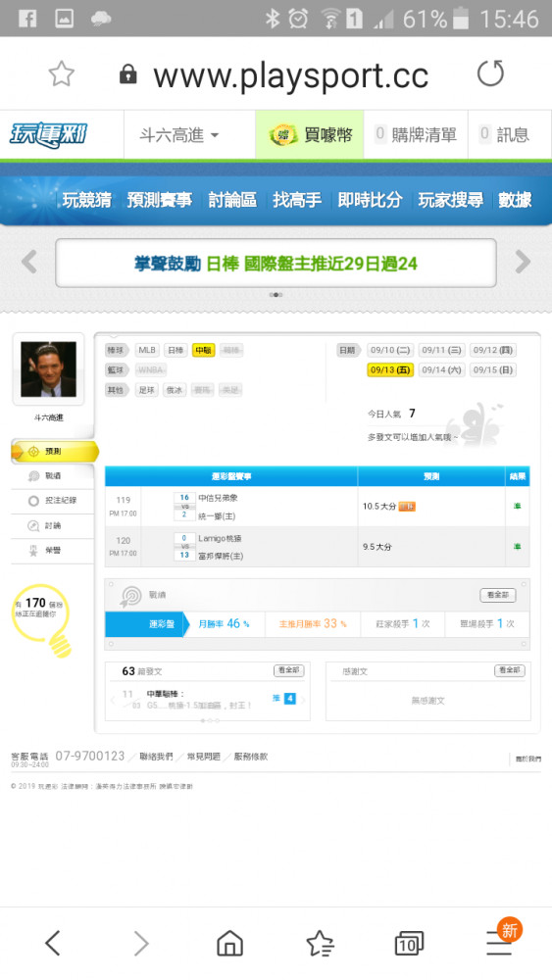552x980 pixels.
Task: Choose date 09/12 (四)
Action: [492, 350]
